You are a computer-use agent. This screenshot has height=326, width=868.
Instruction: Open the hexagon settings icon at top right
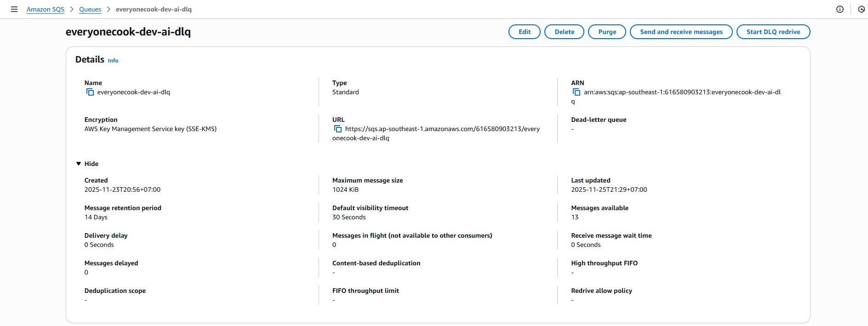coord(862,9)
